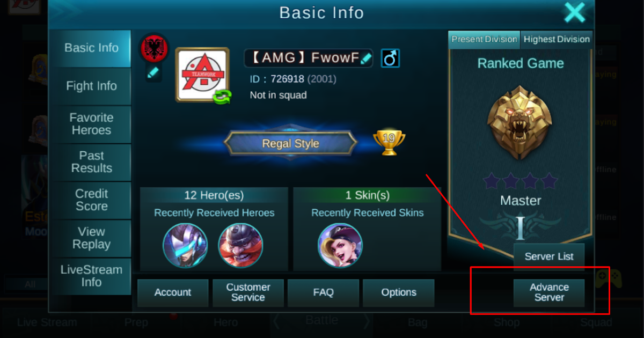644x338 pixels.
Task: Click the blue male gender icon
Action: pos(390,58)
